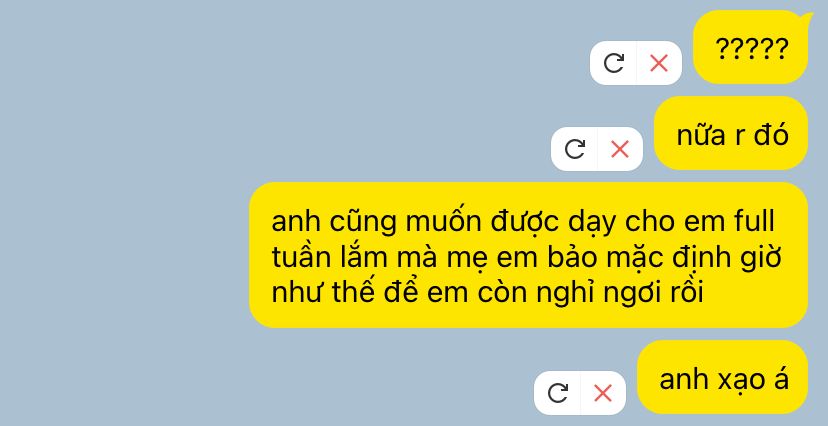Select the long message starting "anh cũng muốn"
This screenshot has width=828, height=426.
528,255
